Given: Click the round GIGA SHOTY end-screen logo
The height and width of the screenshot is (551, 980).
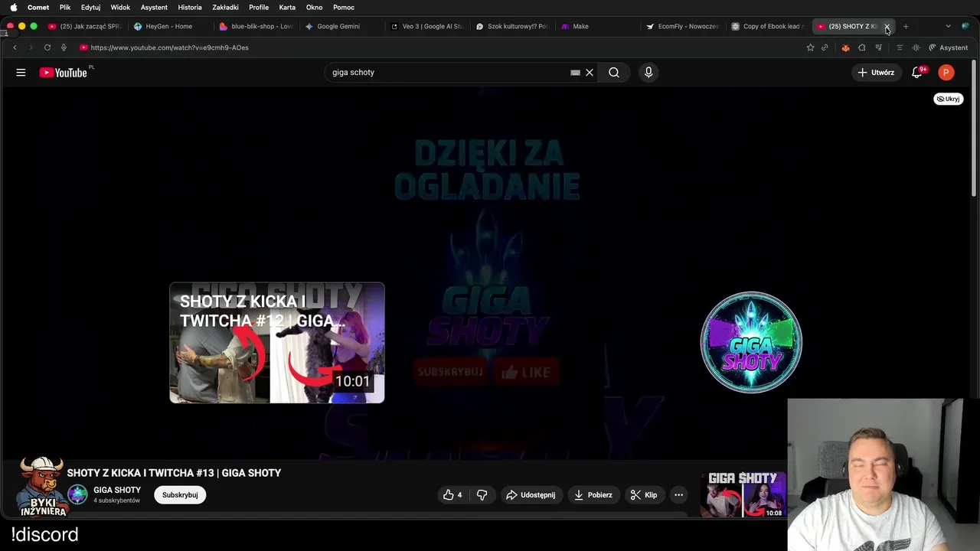Looking at the screenshot, I should (x=751, y=342).
